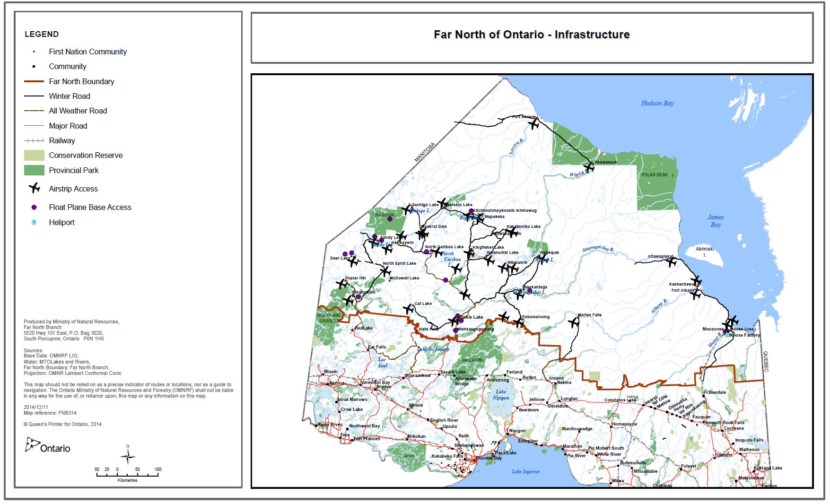Click the Railway line symbol in legend
Image resolution: width=830 pixels, height=504 pixels.
34,140
